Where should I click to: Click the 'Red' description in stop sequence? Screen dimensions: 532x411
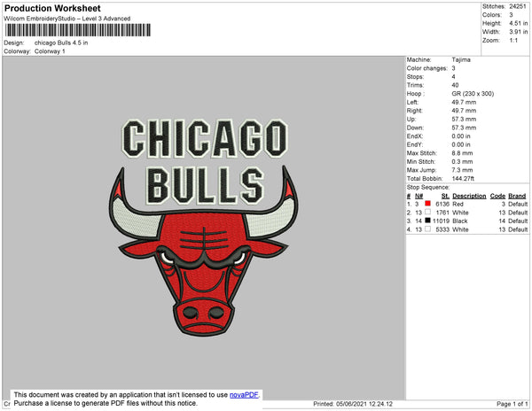pyautogui.click(x=458, y=204)
